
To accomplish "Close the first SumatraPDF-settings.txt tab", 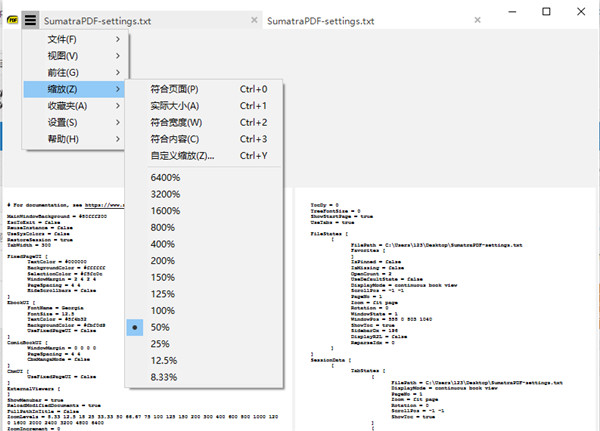I will point(254,20).
